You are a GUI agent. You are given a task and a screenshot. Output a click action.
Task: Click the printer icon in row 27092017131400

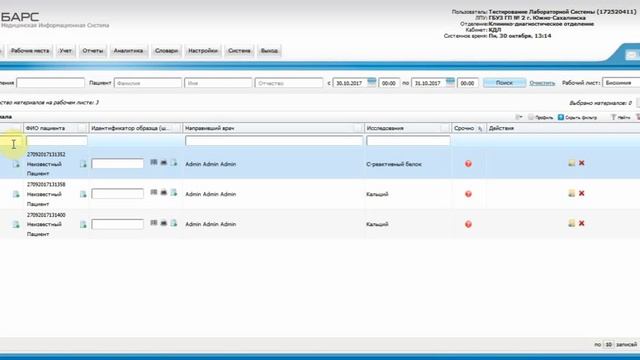(x=164, y=223)
